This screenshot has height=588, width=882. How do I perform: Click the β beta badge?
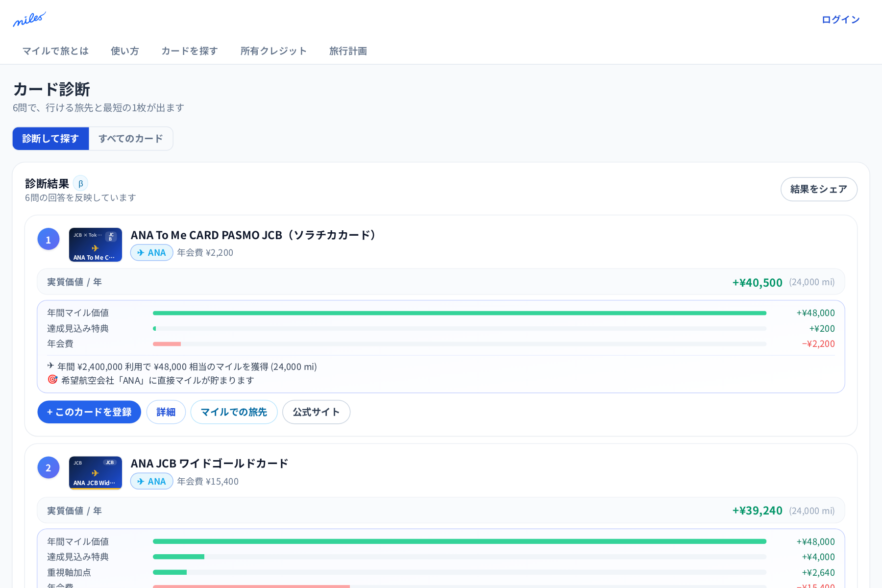tap(81, 184)
